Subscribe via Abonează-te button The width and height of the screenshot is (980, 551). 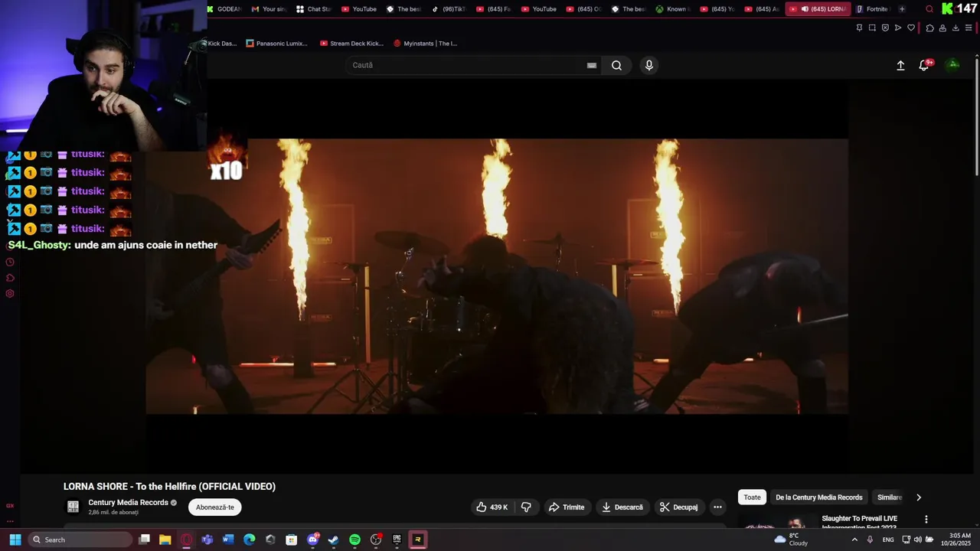[x=215, y=507]
